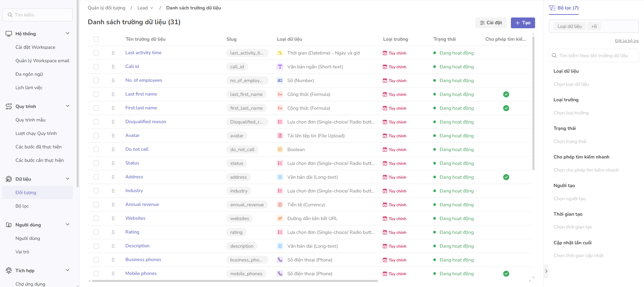Click green quick-search checkmark in Address row
Viewport: 644px width, 287px height.
pyautogui.click(x=506, y=177)
